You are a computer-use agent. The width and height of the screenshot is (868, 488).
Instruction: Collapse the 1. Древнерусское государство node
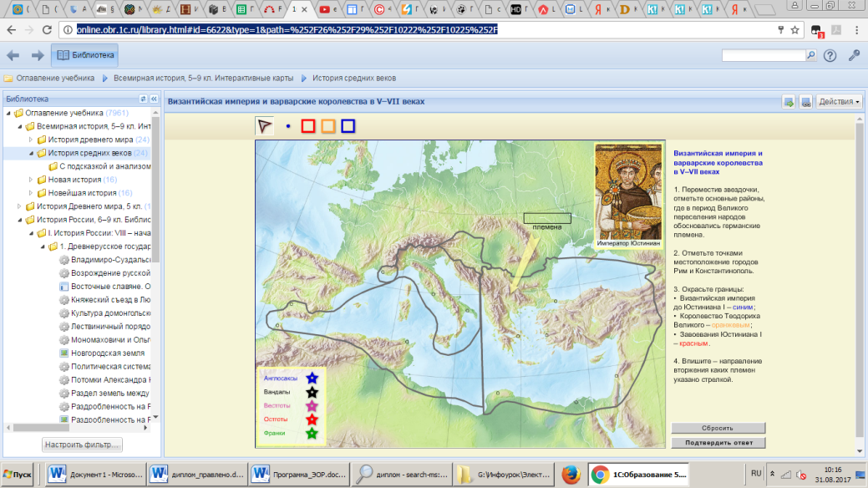43,247
